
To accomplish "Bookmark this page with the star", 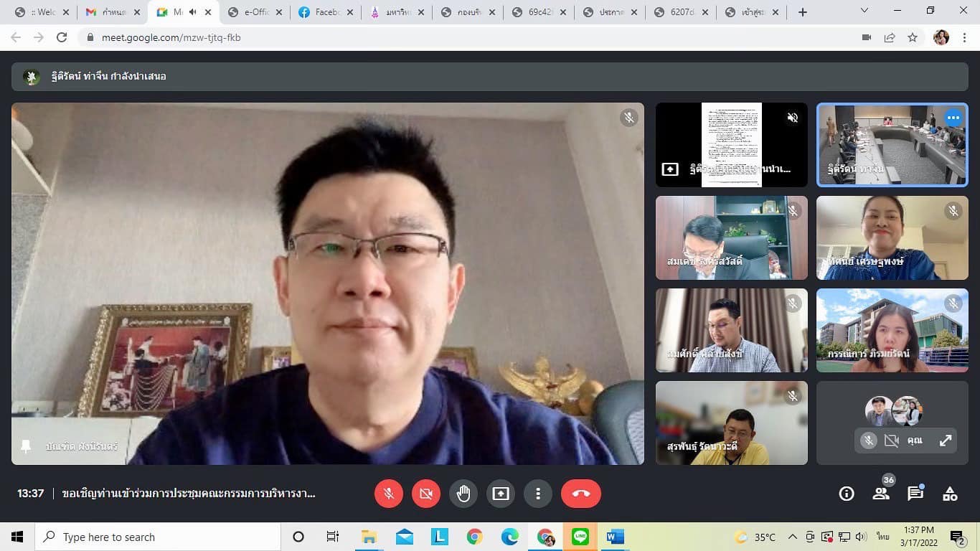I will coord(913,37).
